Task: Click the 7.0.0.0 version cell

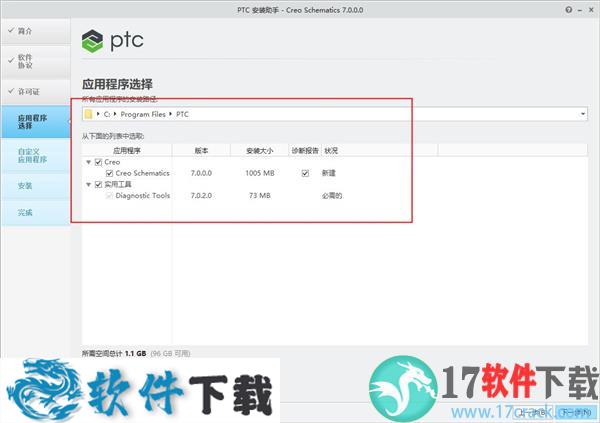Action: pyautogui.click(x=201, y=173)
